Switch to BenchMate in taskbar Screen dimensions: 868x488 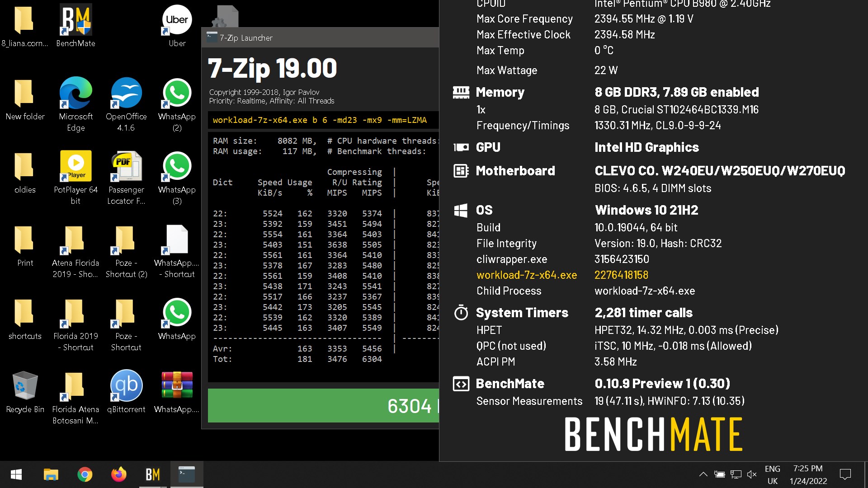(x=152, y=474)
